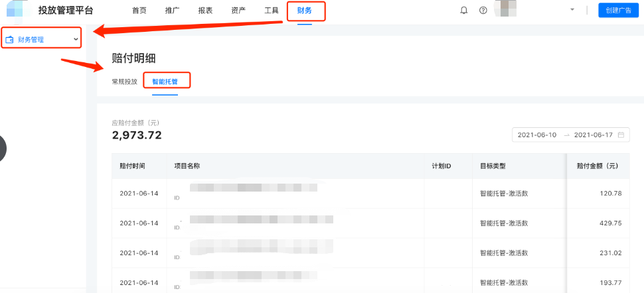
Task: Click the 创建广告 button
Action: point(619,10)
